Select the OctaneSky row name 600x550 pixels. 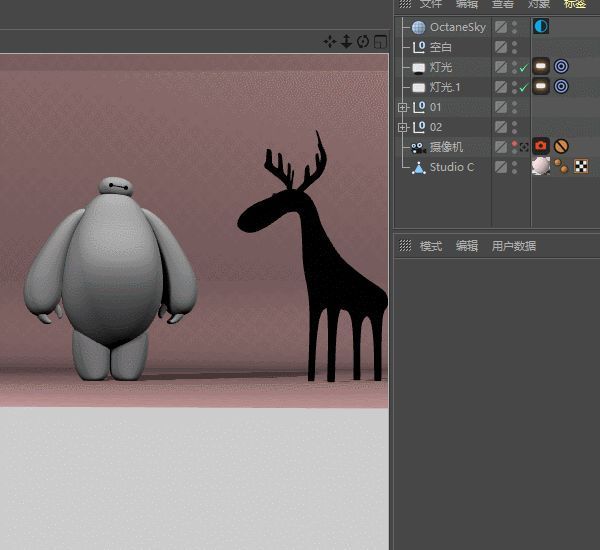[x=458, y=27]
